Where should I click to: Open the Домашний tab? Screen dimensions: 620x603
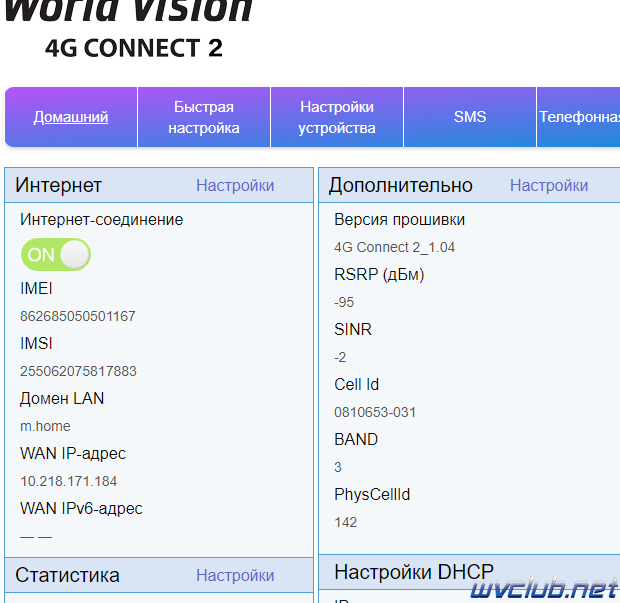[x=71, y=117]
